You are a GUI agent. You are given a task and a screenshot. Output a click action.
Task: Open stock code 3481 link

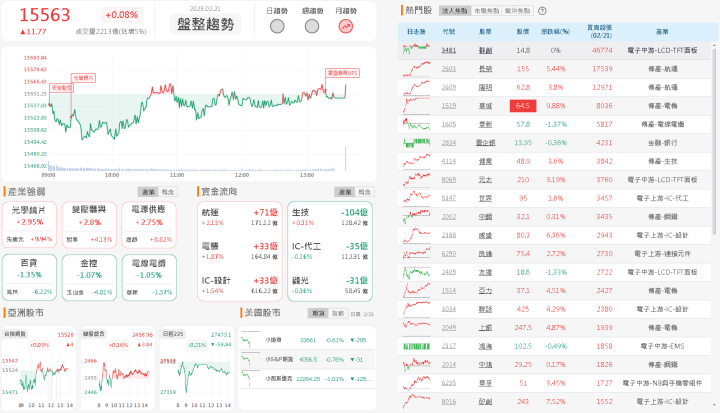[449, 50]
